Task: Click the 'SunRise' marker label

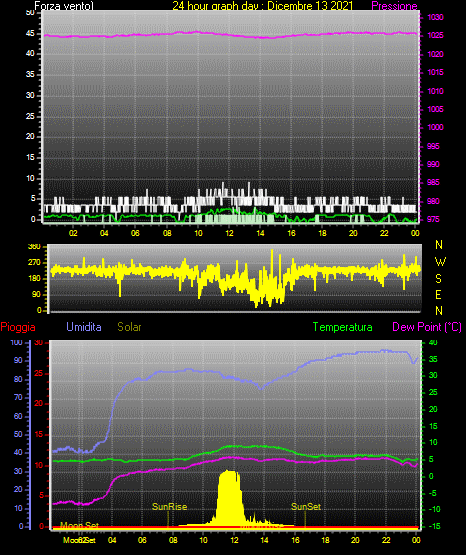Action: tap(169, 507)
